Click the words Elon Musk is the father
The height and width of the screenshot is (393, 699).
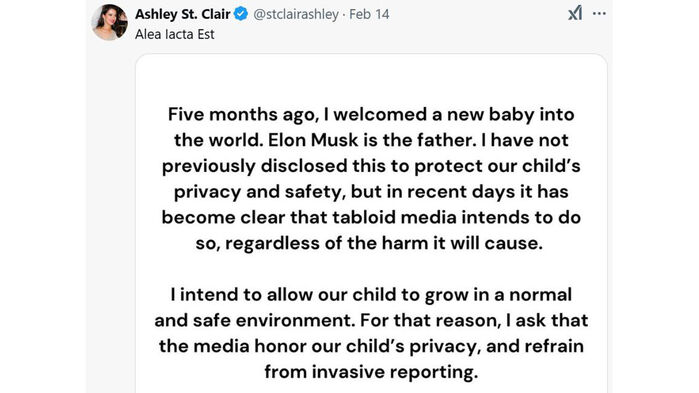(x=372, y=140)
